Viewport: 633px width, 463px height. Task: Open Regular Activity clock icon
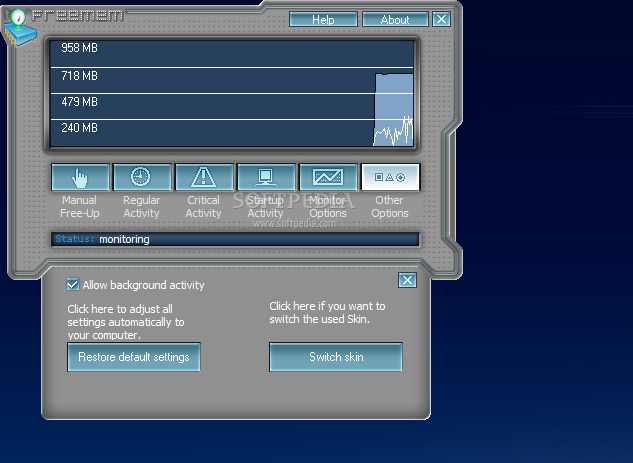click(142, 177)
